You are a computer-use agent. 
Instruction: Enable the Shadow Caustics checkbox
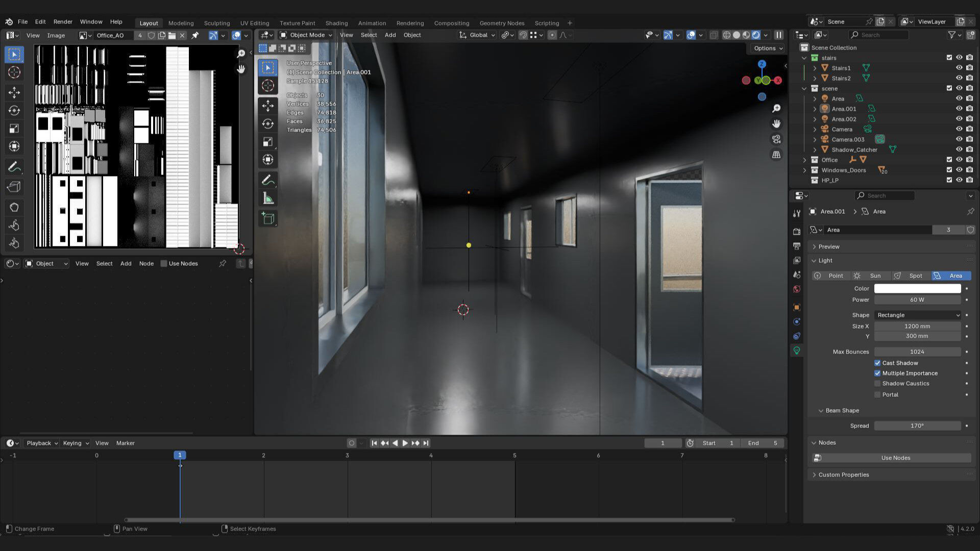[877, 384]
